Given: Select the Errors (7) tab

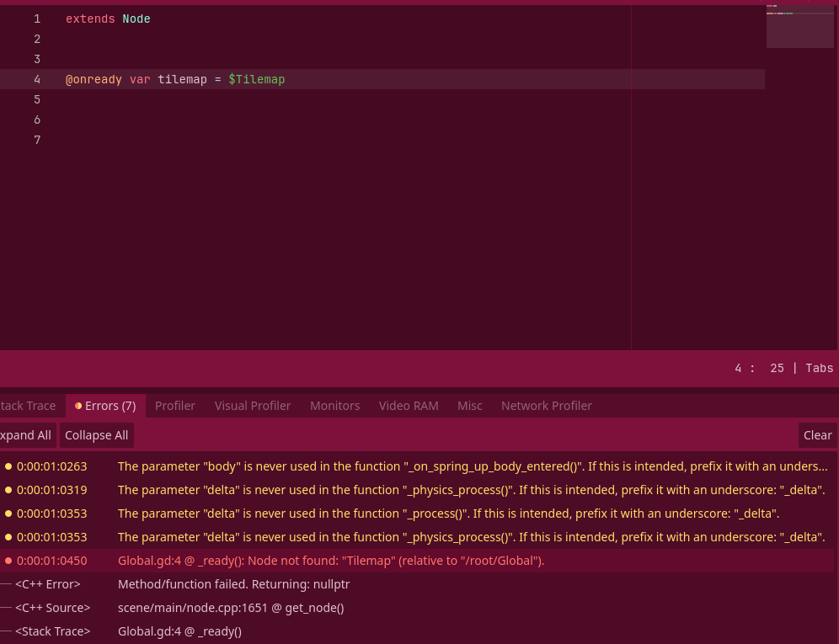Looking at the screenshot, I should pos(105,406).
